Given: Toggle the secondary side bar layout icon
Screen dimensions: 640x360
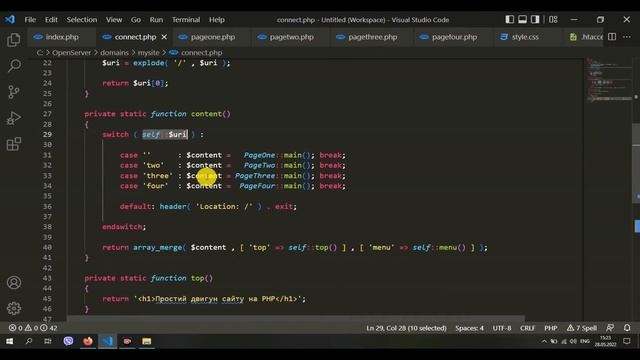Looking at the screenshot, I should pyautogui.click(x=535, y=19).
